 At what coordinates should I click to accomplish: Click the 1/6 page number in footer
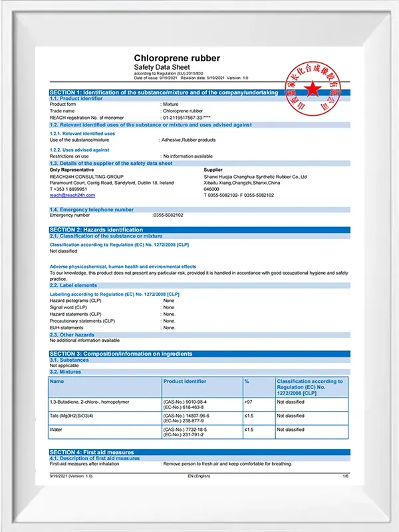[x=345, y=477]
